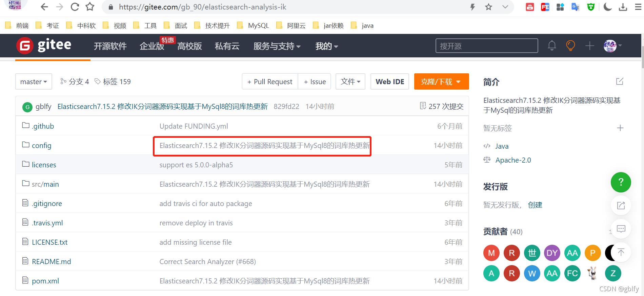The width and height of the screenshot is (644, 296).
Task: Open commit hash 829fd22 link
Action: coord(286,106)
